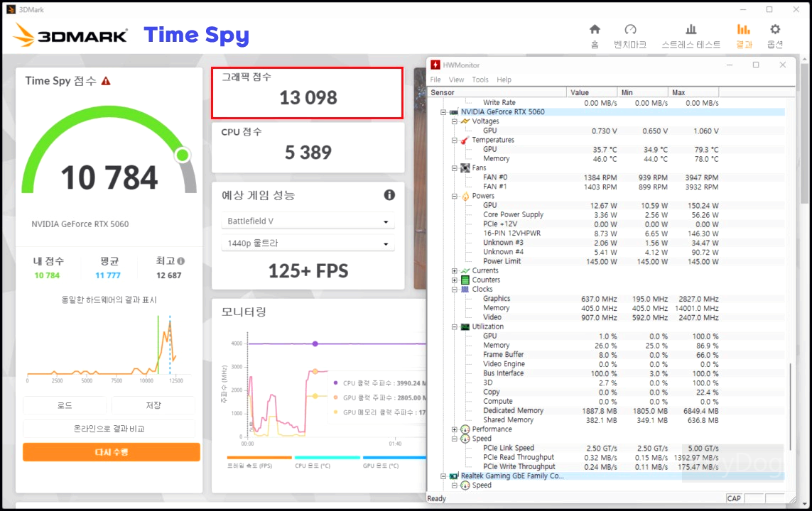The height and width of the screenshot is (511, 812).
Task: Click the Sensor column header
Action: [497, 92]
